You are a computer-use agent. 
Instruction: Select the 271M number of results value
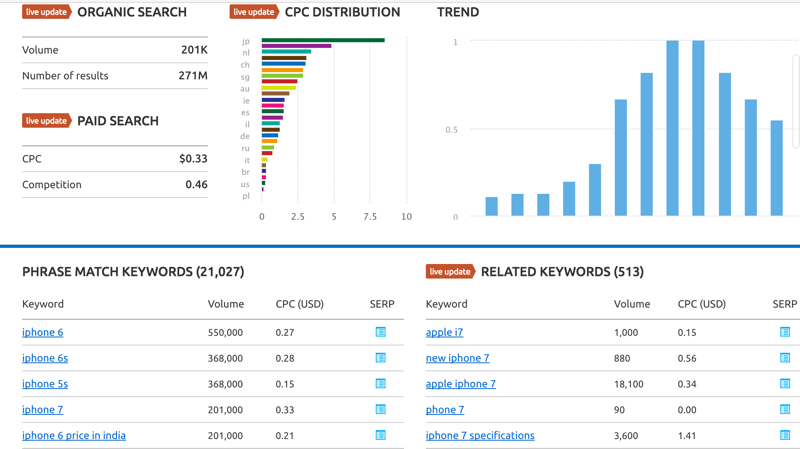(193, 76)
